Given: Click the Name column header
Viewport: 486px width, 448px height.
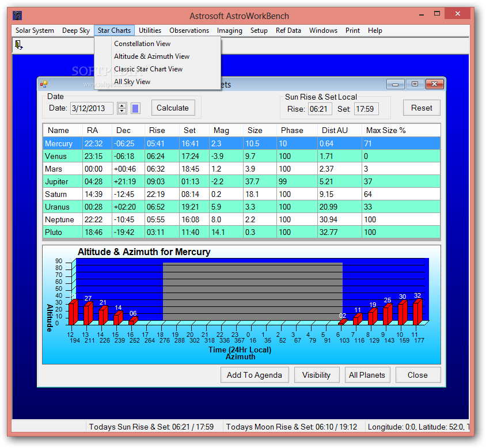Looking at the screenshot, I should [63, 130].
